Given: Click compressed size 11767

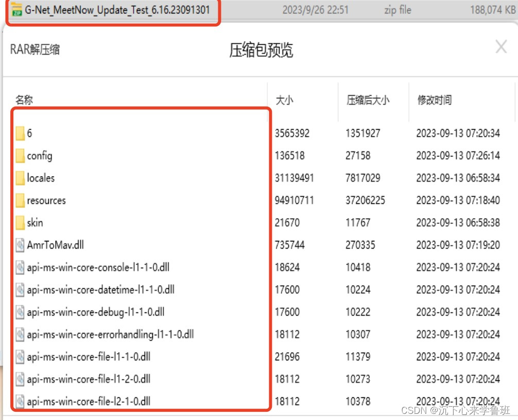Looking at the screenshot, I should (358, 222).
